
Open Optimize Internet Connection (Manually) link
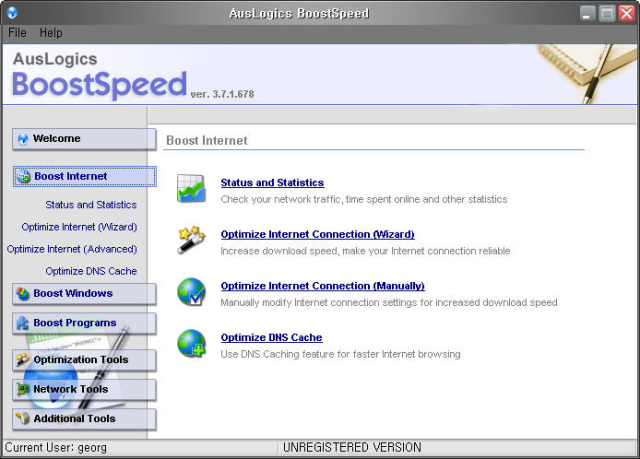click(x=322, y=286)
